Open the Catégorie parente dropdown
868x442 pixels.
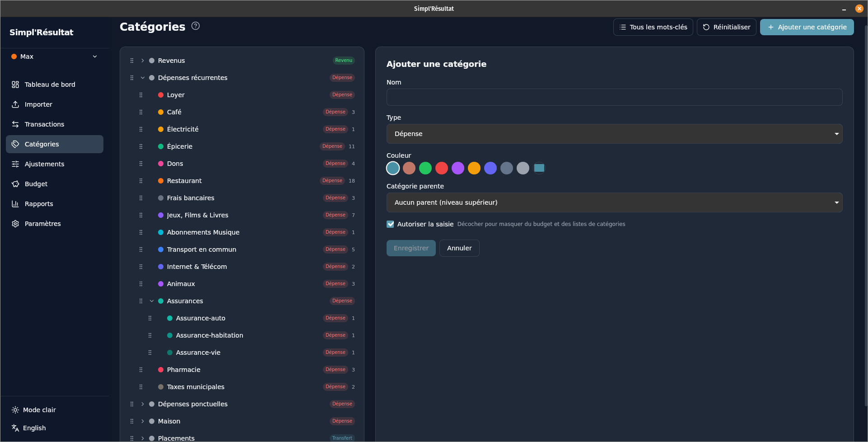pos(614,202)
